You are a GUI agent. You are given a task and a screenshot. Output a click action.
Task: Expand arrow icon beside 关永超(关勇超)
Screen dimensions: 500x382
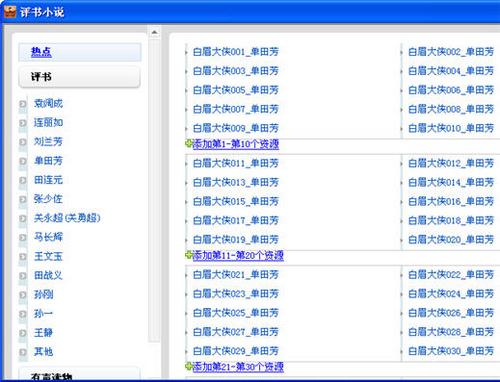23,219
